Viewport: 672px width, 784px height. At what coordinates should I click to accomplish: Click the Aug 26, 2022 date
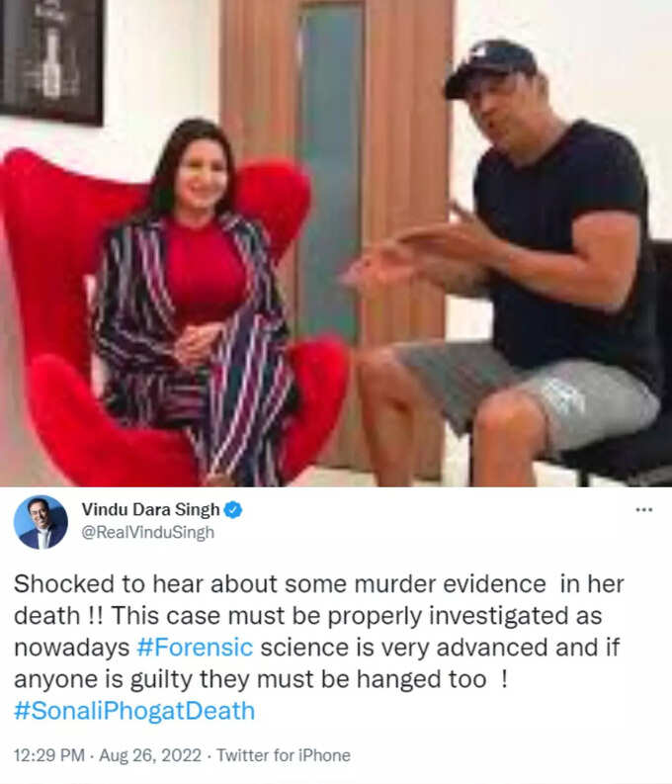click(x=150, y=755)
